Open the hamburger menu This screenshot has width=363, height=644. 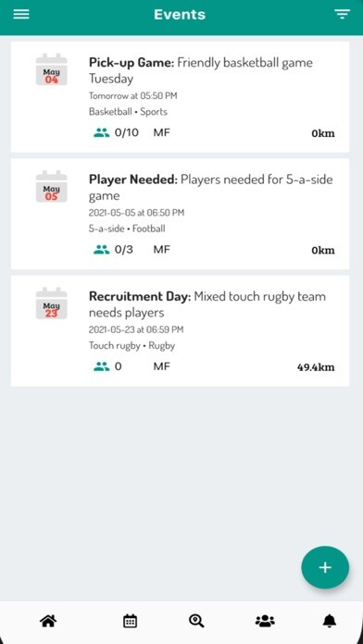click(21, 14)
